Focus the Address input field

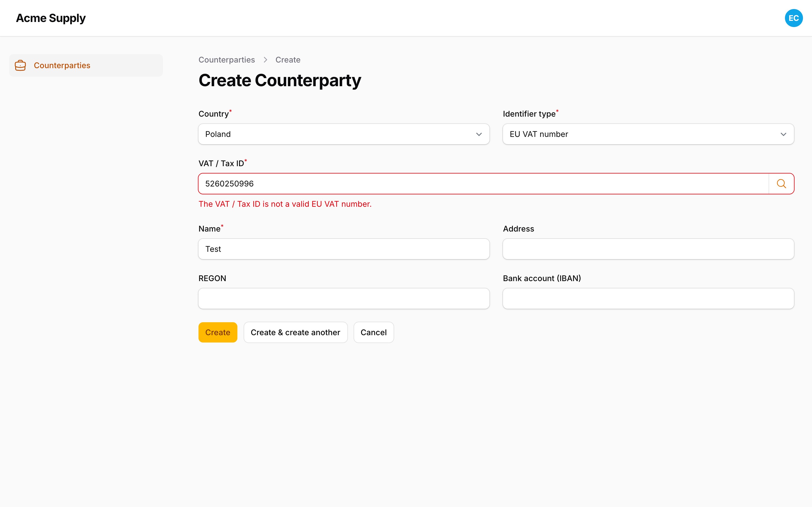pos(648,249)
